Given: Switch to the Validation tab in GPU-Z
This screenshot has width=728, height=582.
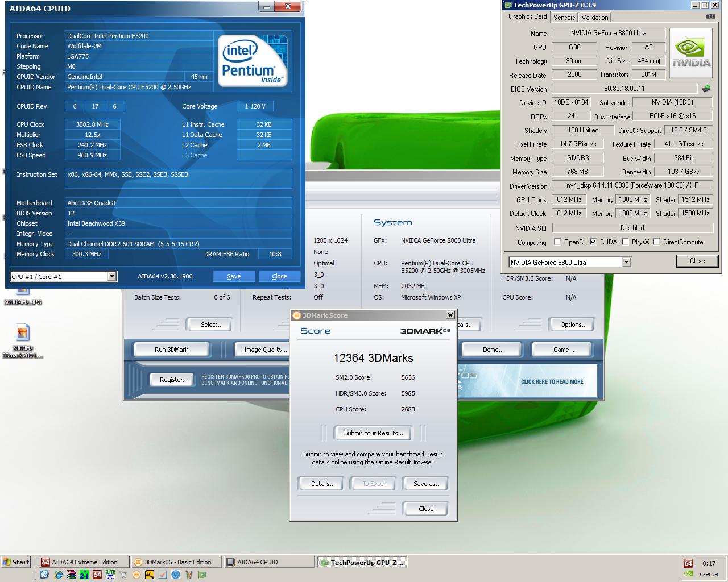Looking at the screenshot, I should coord(595,18).
